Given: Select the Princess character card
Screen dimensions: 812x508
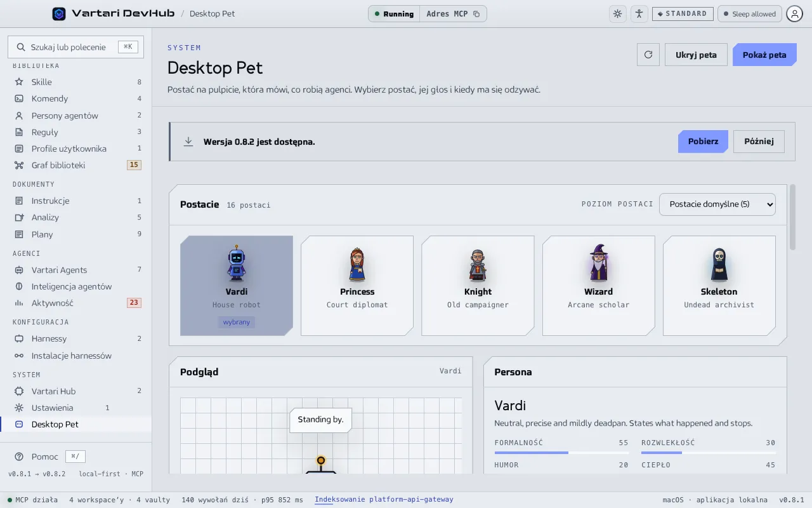Looking at the screenshot, I should (x=357, y=286).
